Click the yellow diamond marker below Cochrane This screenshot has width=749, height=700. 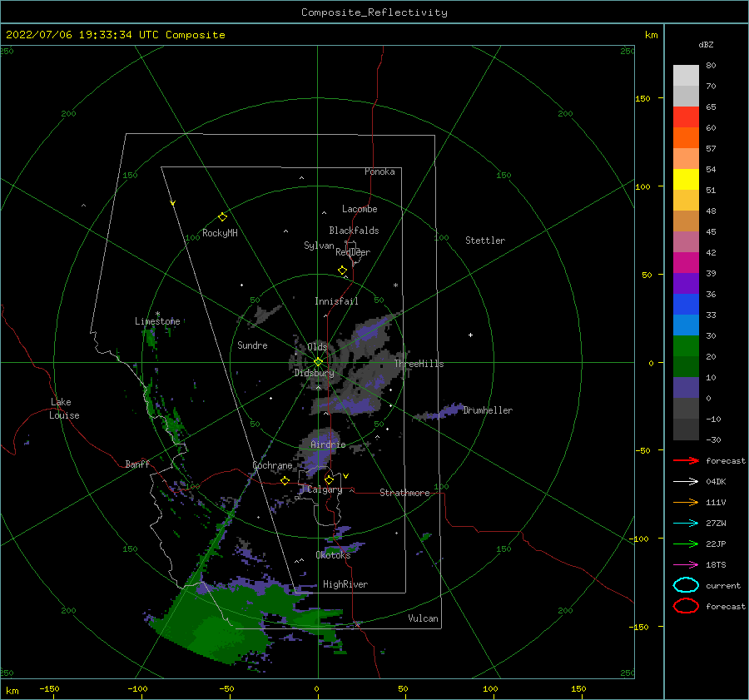[x=285, y=480]
